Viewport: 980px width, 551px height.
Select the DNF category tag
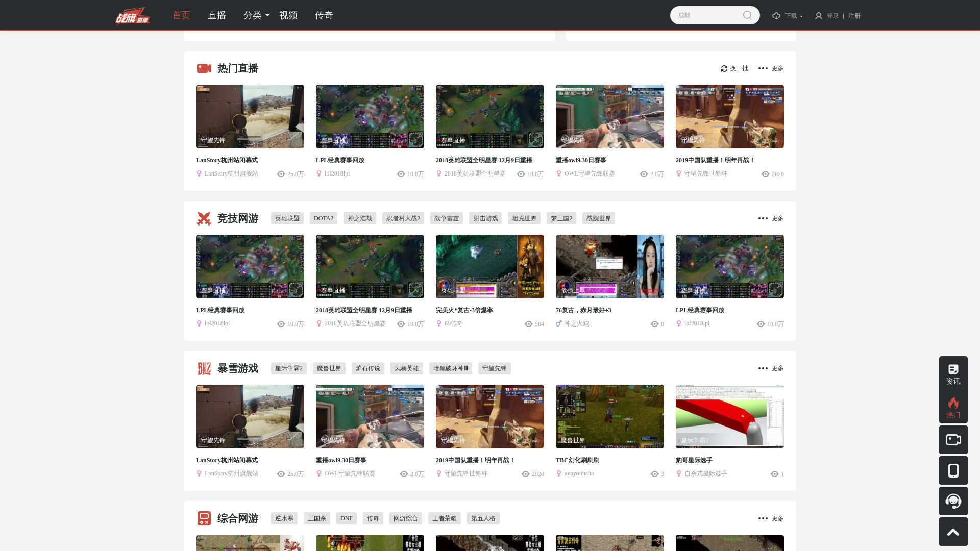click(x=347, y=518)
